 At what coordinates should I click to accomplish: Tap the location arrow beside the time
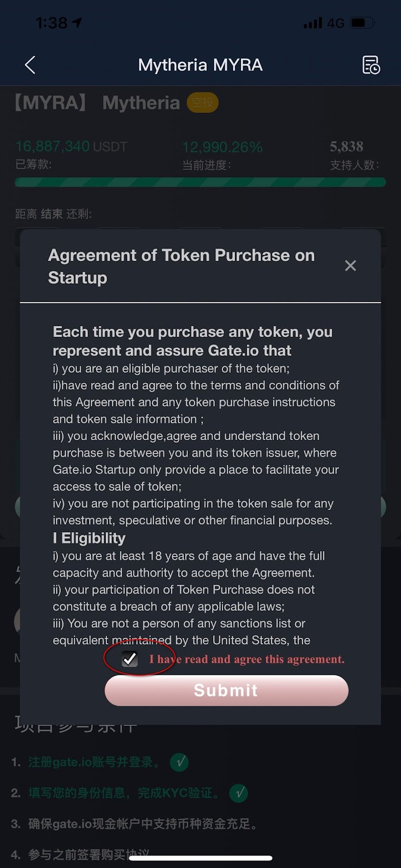point(77,23)
